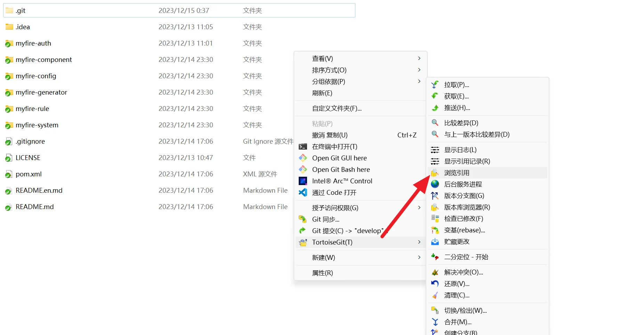644x335 pixels.
Task: Click the stash changes (贮藏更改) icon
Action: pyautogui.click(x=435, y=242)
